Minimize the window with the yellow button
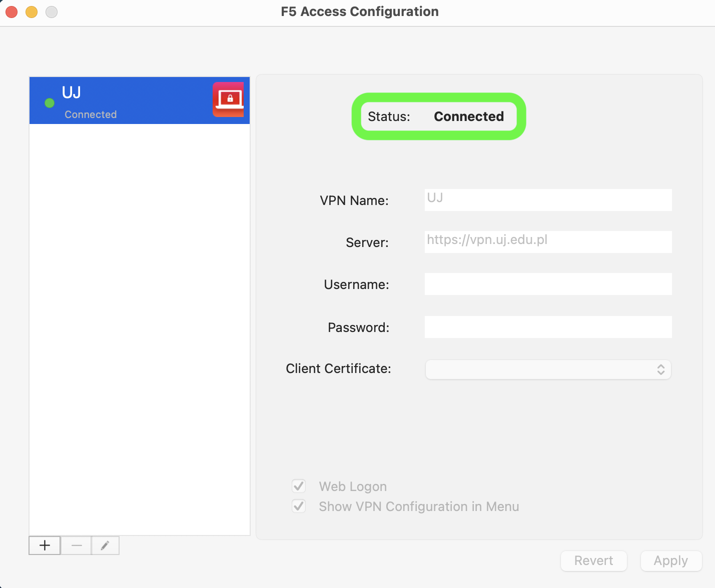Viewport: 715px width, 588px height. 32,12
